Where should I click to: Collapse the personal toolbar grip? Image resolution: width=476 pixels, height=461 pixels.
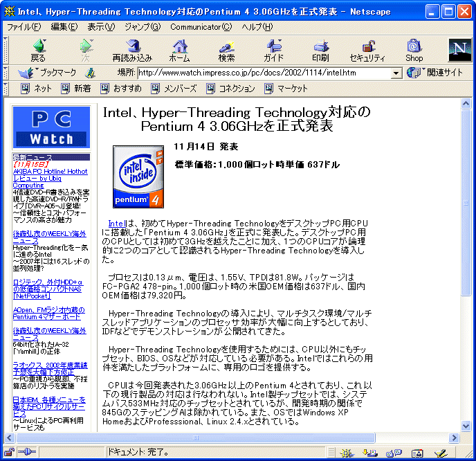point(6,89)
